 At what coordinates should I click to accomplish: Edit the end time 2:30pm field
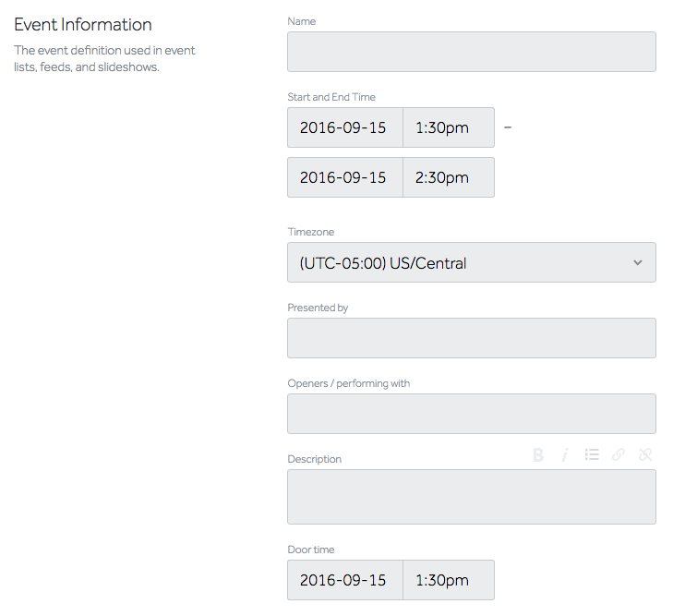pos(449,177)
